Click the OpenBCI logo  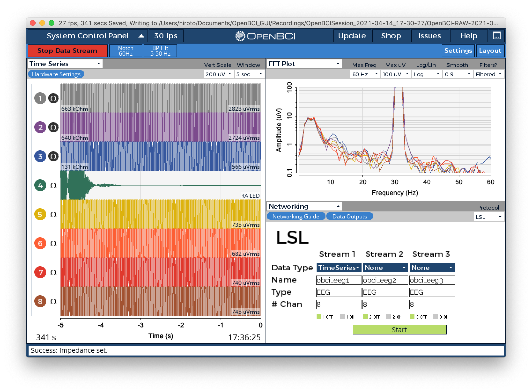click(265, 36)
